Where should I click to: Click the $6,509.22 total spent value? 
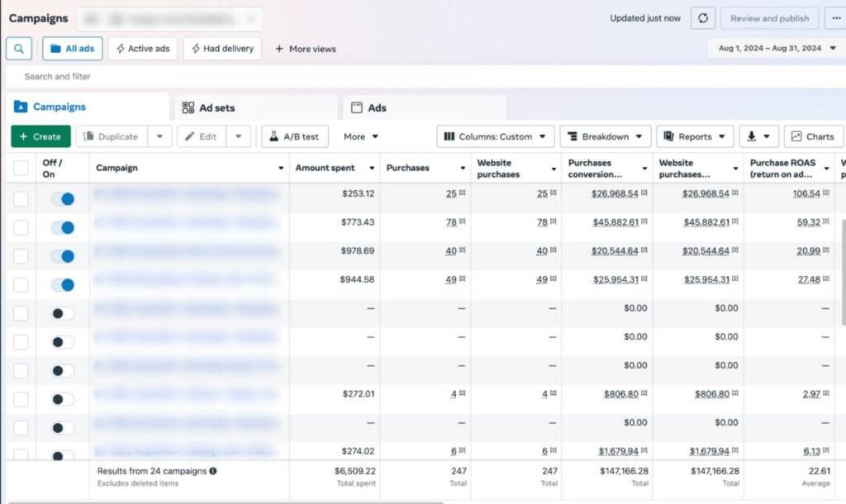(x=355, y=471)
